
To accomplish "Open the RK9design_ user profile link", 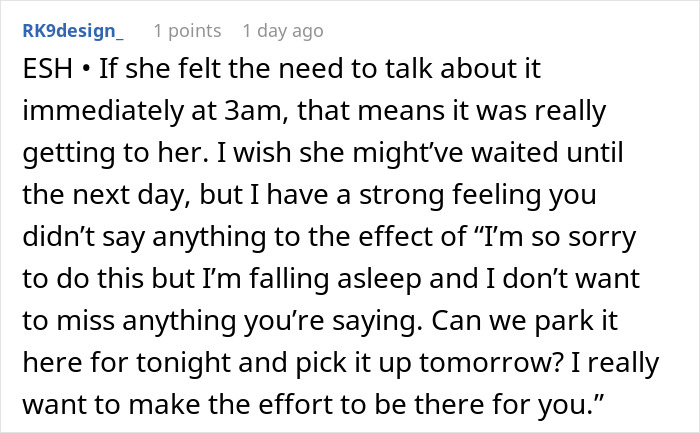I will [x=73, y=31].
